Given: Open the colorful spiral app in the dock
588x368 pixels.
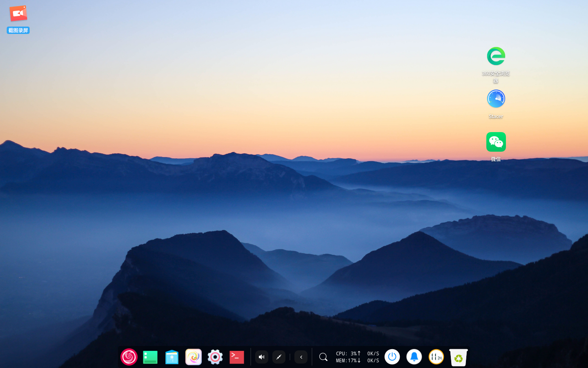Looking at the screenshot, I should coord(194,357).
